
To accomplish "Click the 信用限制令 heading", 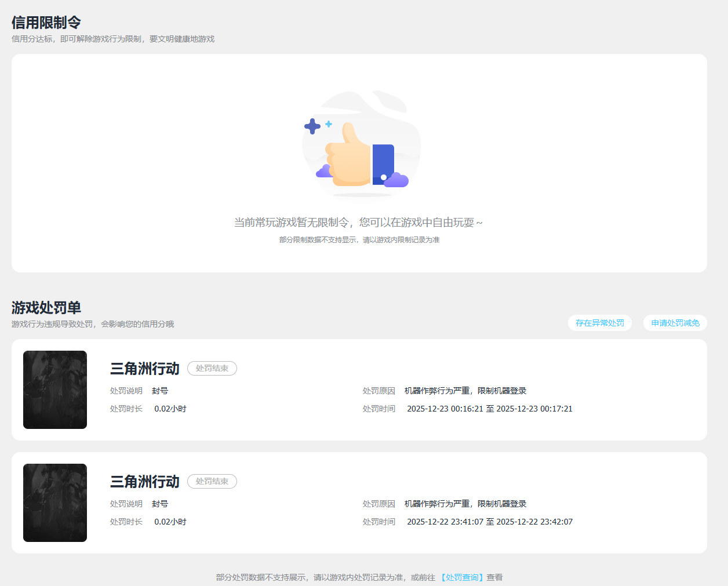I will click(x=46, y=23).
